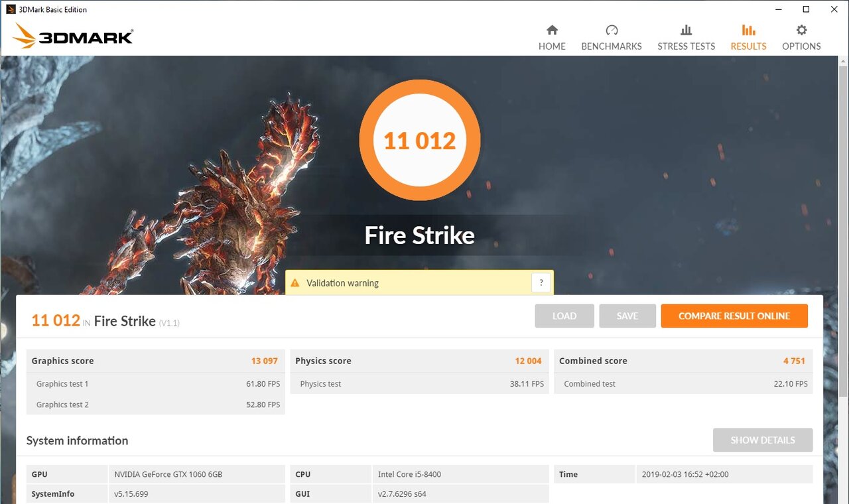Open validation warning help question mark
Screen dimensions: 849x504
click(541, 283)
